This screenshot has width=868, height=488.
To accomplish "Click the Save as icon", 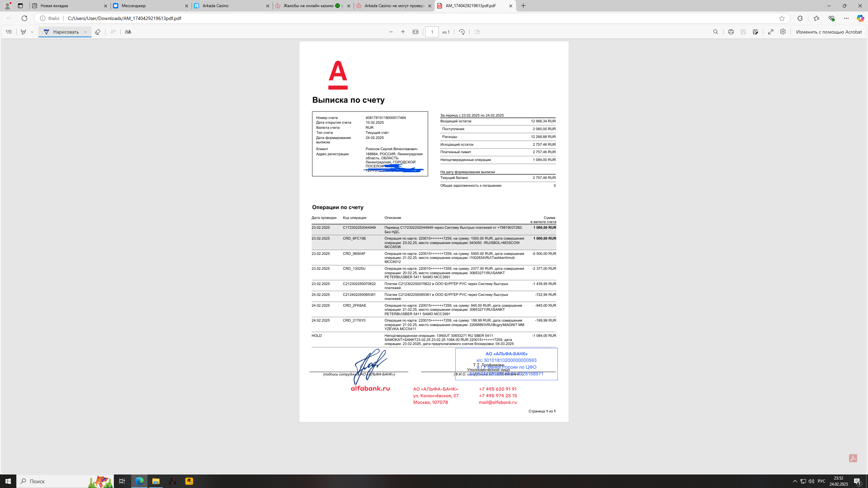I will coord(755,32).
